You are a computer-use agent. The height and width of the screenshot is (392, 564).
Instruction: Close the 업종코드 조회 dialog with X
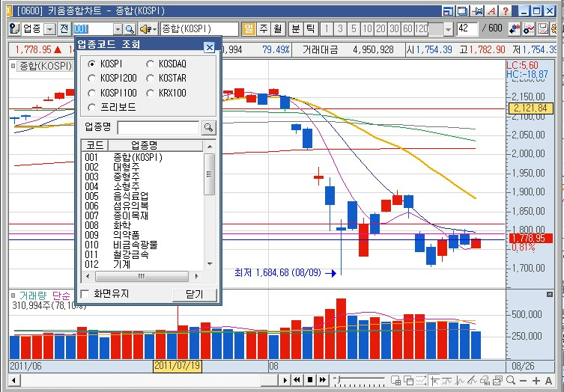(209, 47)
